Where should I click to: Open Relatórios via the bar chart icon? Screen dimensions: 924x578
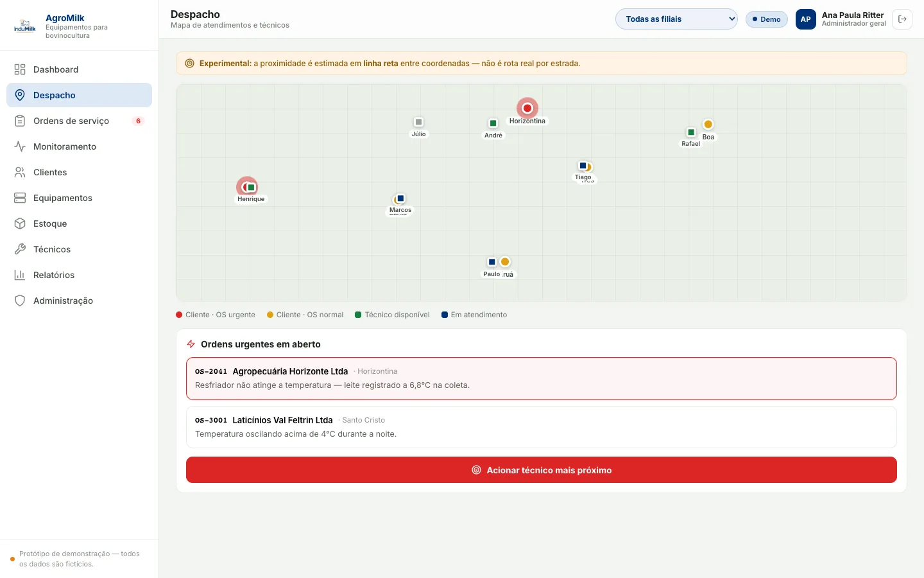pos(20,275)
